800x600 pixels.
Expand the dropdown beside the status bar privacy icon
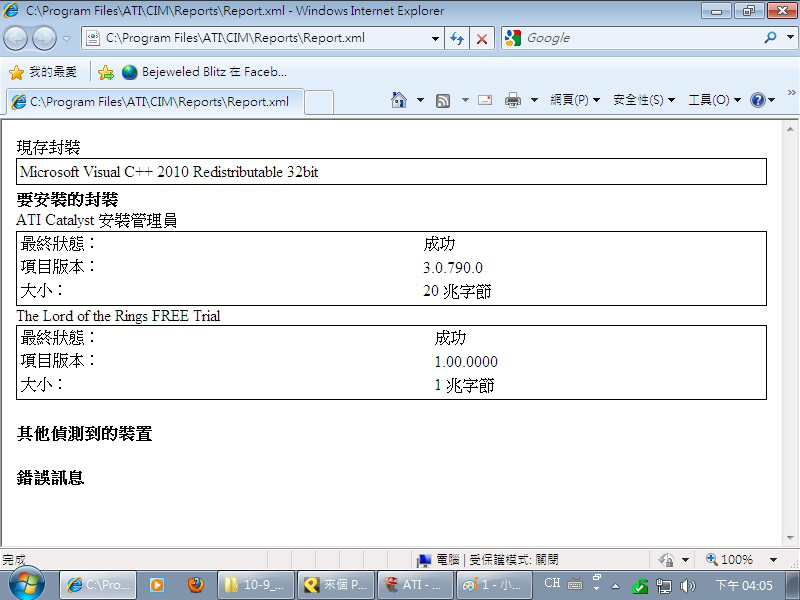point(685,560)
